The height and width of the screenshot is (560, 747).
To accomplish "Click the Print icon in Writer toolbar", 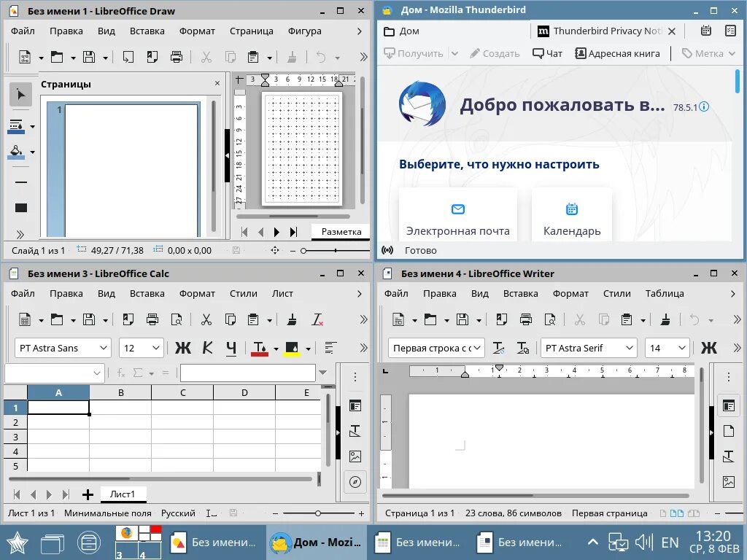I will pos(526,319).
